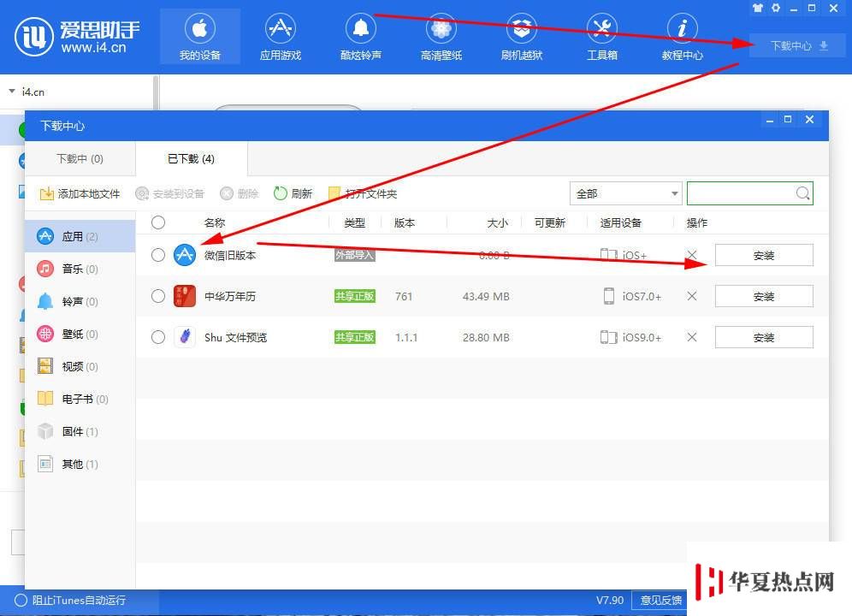Select 视频 (0) category in sidebar
The width and height of the screenshot is (852, 616).
pos(80,366)
